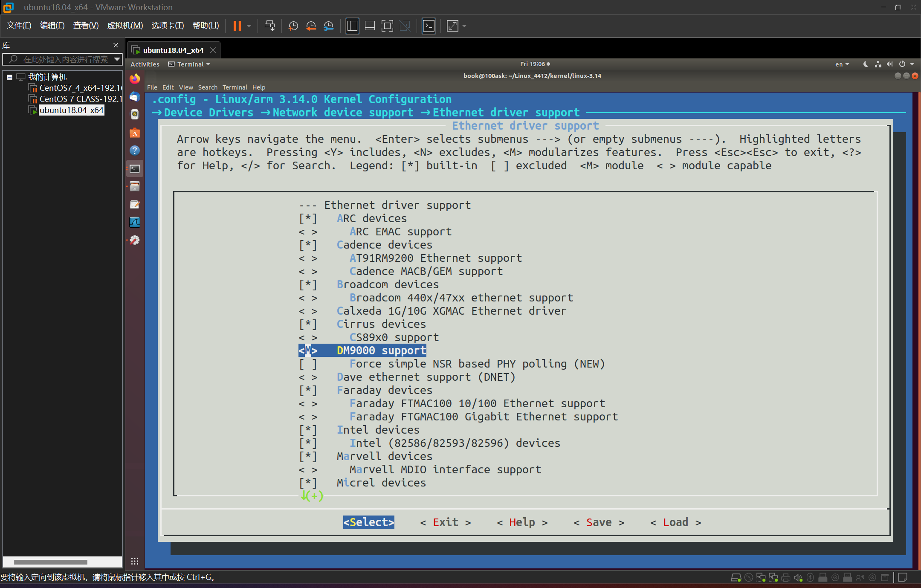The image size is (921, 588).
Task: Click the revert to snapshot icon
Action: [311, 26]
